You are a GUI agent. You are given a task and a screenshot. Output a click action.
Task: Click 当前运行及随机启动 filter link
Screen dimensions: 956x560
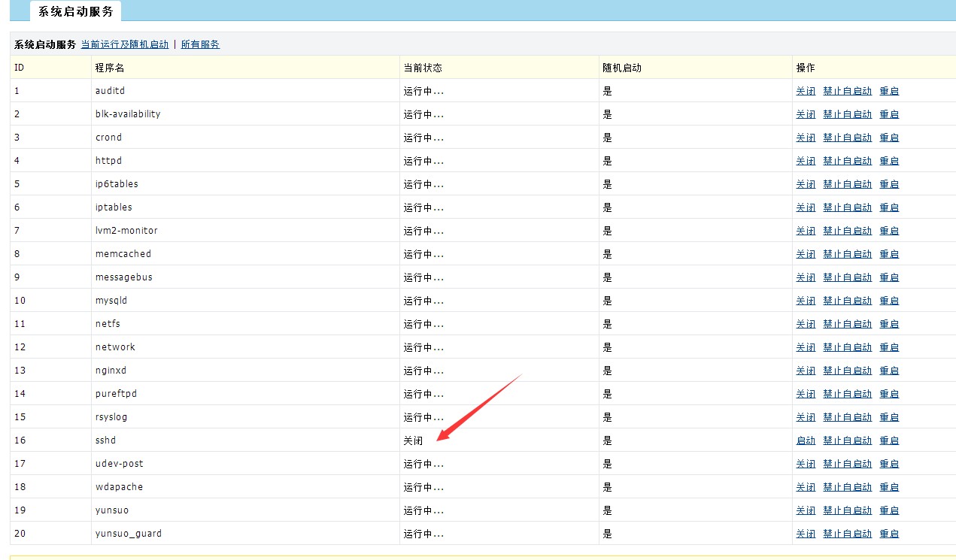pyautogui.click(x=125, y=44)
